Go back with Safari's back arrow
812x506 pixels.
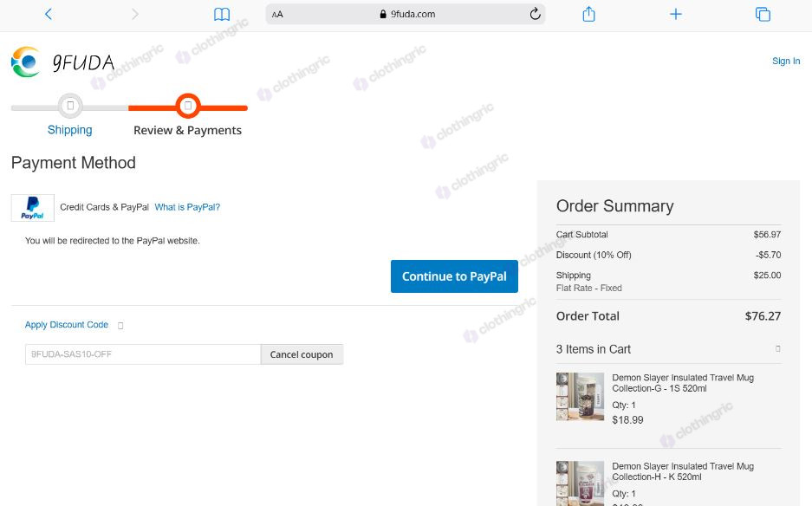(x=49, y=14)
